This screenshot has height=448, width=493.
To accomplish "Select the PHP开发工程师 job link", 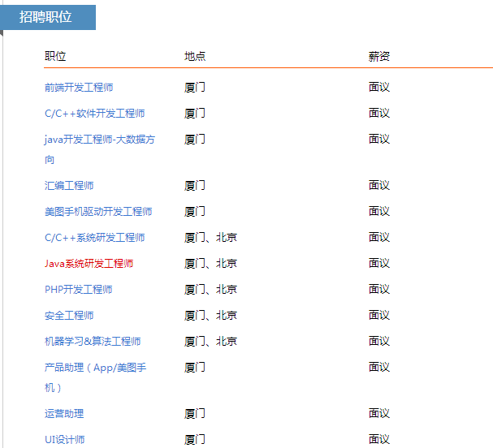I will click(x=78, y=290).
